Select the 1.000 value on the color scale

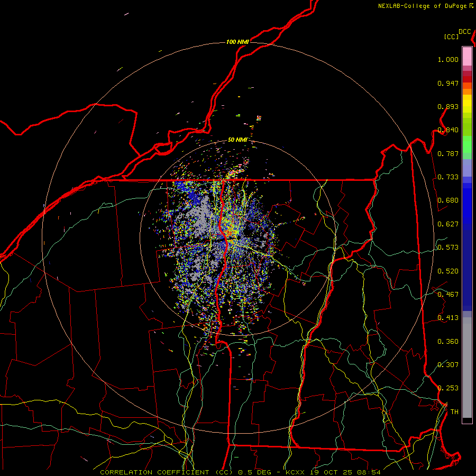(448, 59)
